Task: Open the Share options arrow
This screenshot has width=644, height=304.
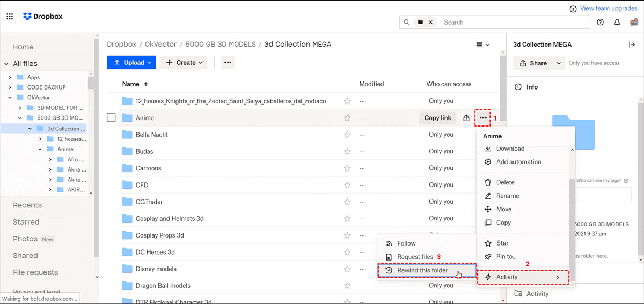Action: [559, 63]
